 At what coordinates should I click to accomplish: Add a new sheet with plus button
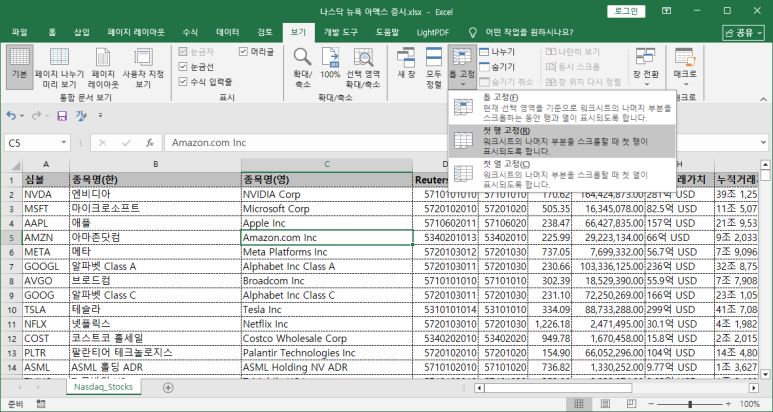[x=168, y=387]
